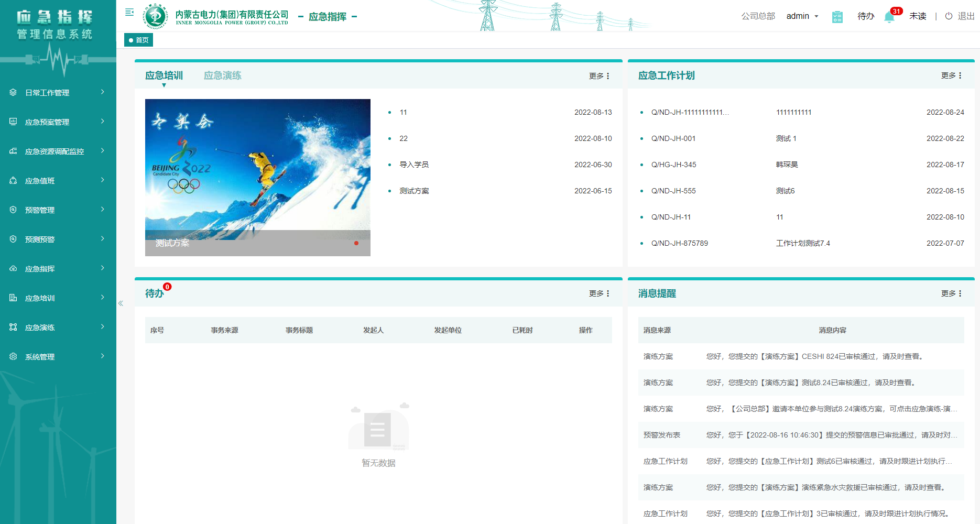Click the 首页 breadcrumb tab
This screenshot has height=524, width=980.
tap(138, 40)
